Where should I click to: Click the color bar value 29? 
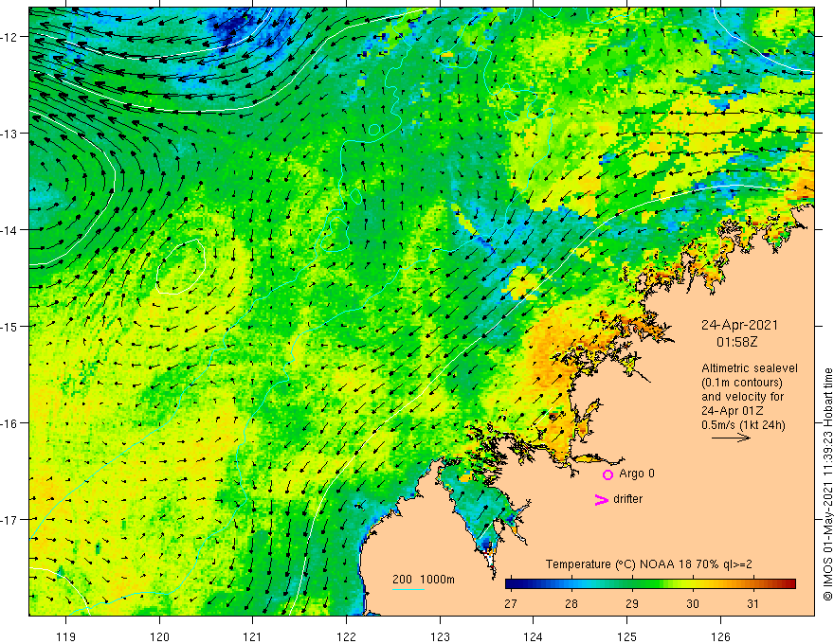[632, 604]
